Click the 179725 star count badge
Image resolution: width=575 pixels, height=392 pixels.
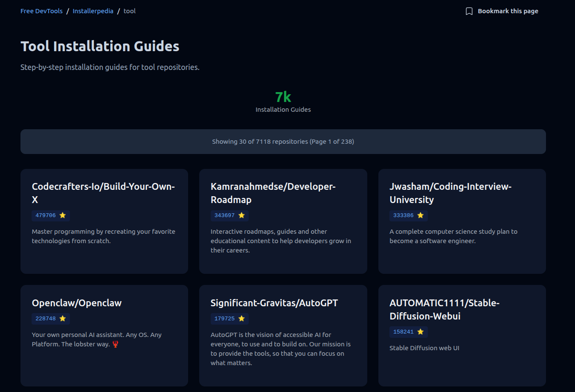tap(229, 319)
